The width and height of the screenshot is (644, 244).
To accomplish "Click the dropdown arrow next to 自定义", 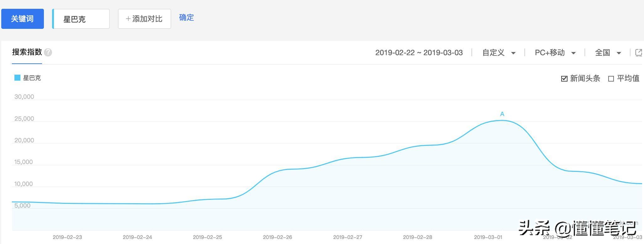I will point(513,53).
